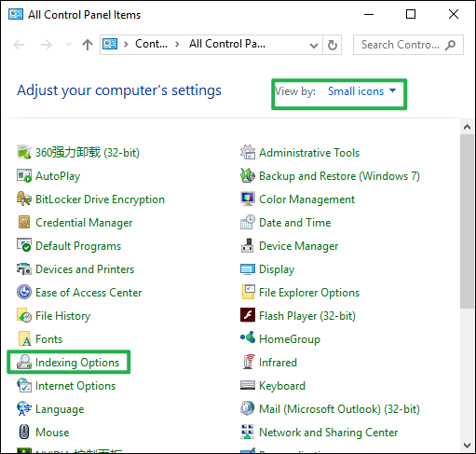This screenshot has width=476, height=454.
Task: Open the Network and Sharing Center link
Action: [329, 433]
